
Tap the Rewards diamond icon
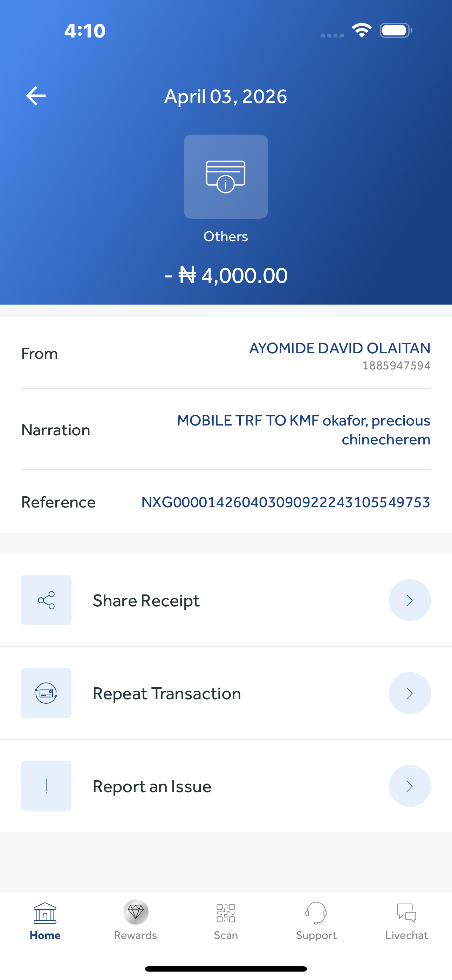click(x=136, y=912)
